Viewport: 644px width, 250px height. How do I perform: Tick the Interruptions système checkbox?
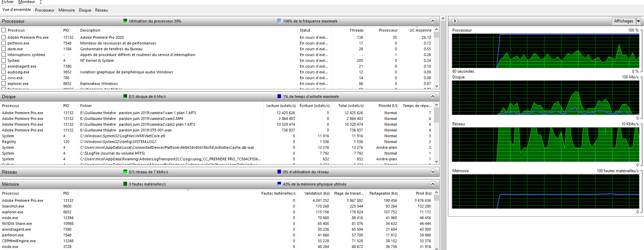tap(4, 55)
